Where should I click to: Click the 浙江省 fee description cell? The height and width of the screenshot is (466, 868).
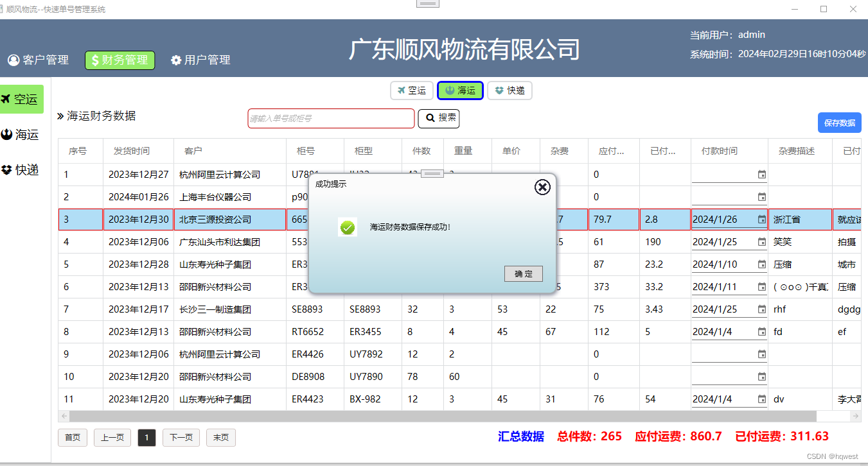(801, 220)
